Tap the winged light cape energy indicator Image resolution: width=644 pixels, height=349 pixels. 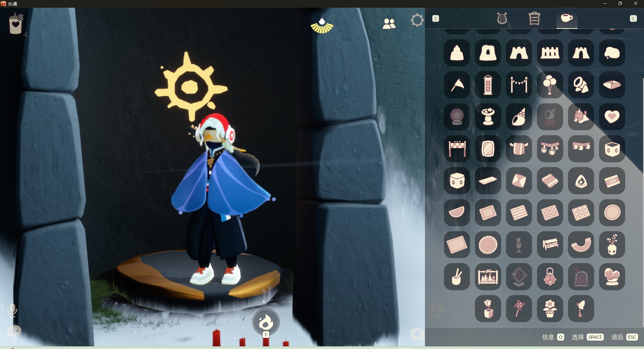(322, 26)
